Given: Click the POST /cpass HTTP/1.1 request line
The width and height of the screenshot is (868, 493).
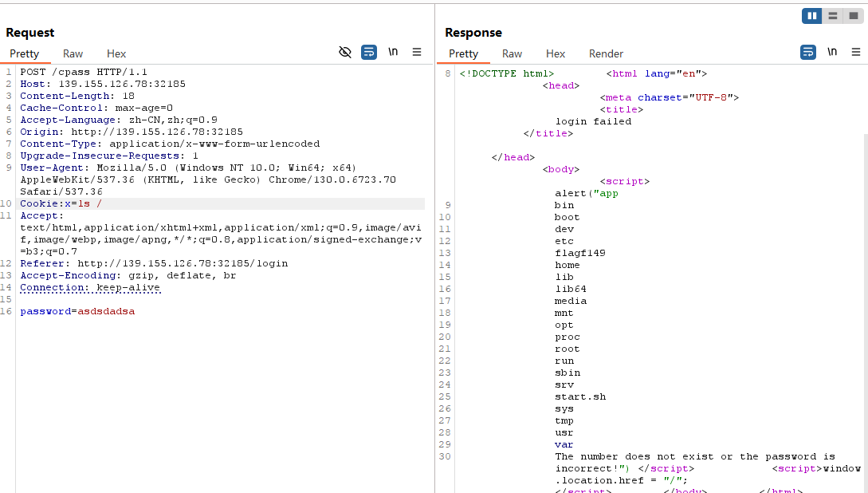Looking at the screenshot, I should pyautogui.click(x=84, y=72).
